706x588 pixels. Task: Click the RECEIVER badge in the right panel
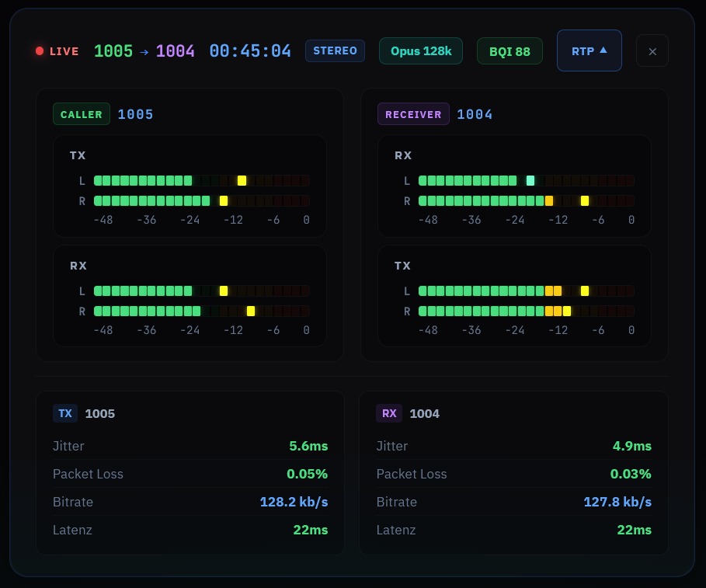point(413,113)
